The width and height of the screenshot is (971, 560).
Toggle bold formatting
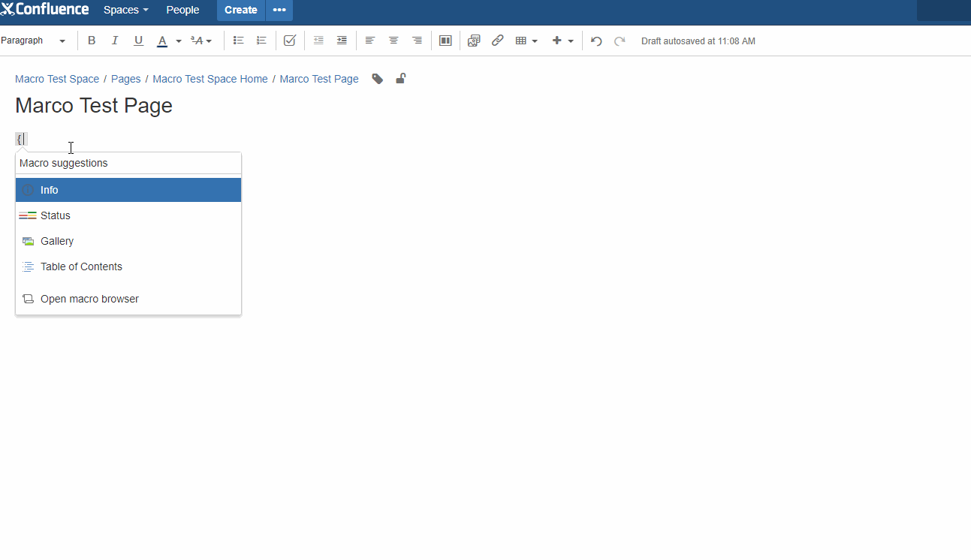click(x=92, y=41)
